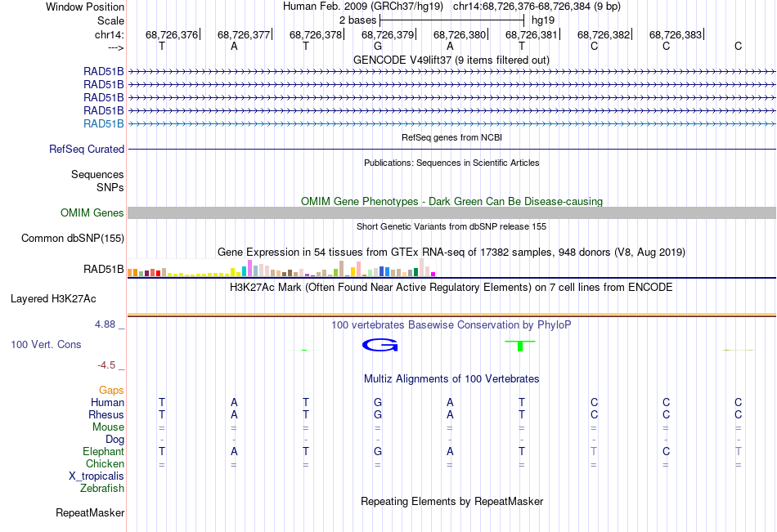The image size is (777, 532).
Task: Click the dark C base in Elephant row
Action: pyautogui.click(x=666, y=451)
